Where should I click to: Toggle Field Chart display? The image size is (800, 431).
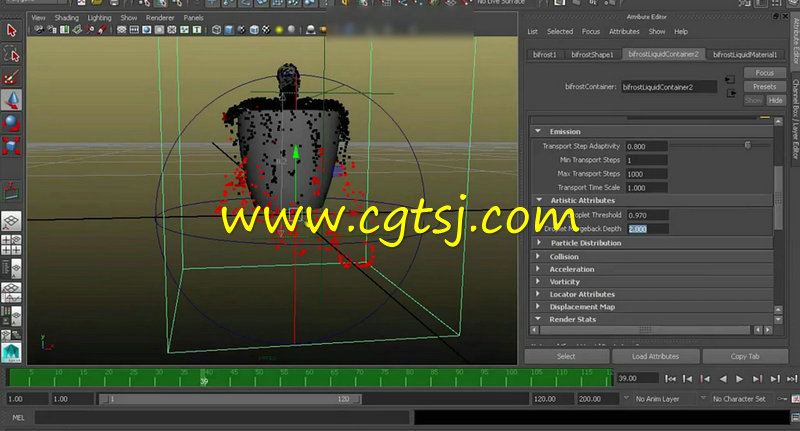click(x=172, y=30)
